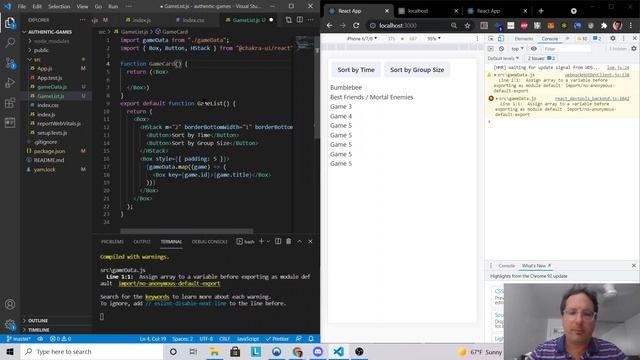This screenshot has height=360, width=640.
Task: Open the device dropdown iPhone 6/7/8
Action: tap(362, 39)
